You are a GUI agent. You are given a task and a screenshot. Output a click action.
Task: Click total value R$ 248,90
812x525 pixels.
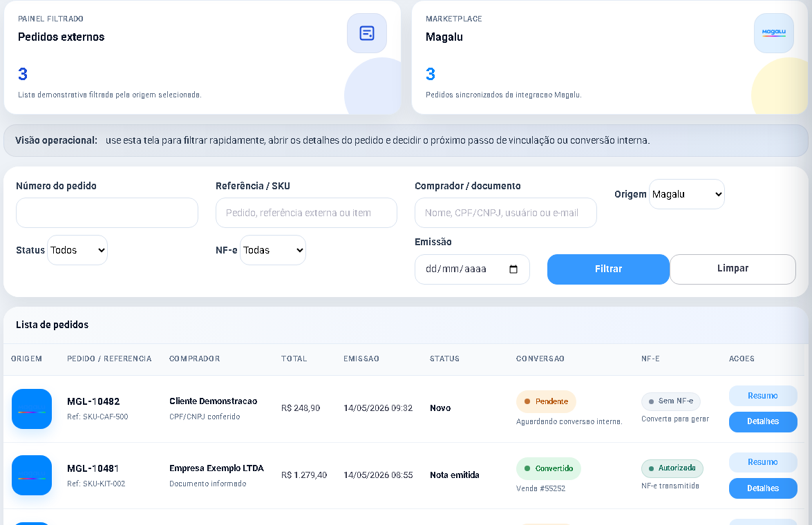(301, 408)
